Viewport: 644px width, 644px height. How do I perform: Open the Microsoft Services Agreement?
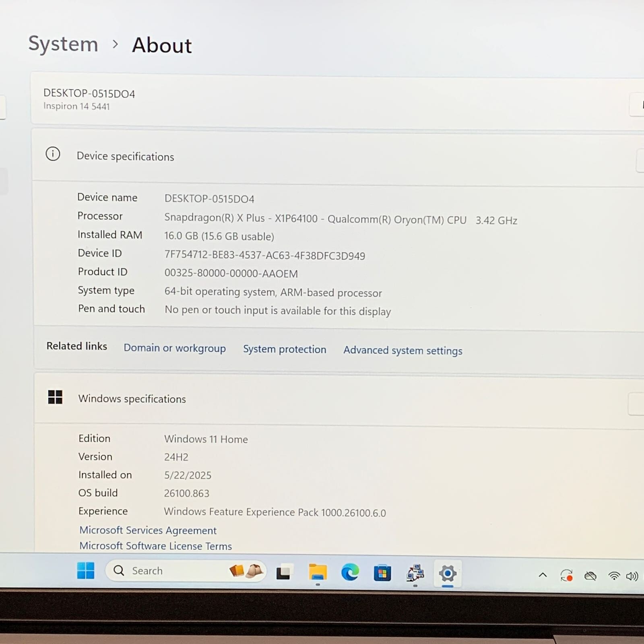click(x=148, y=530)
